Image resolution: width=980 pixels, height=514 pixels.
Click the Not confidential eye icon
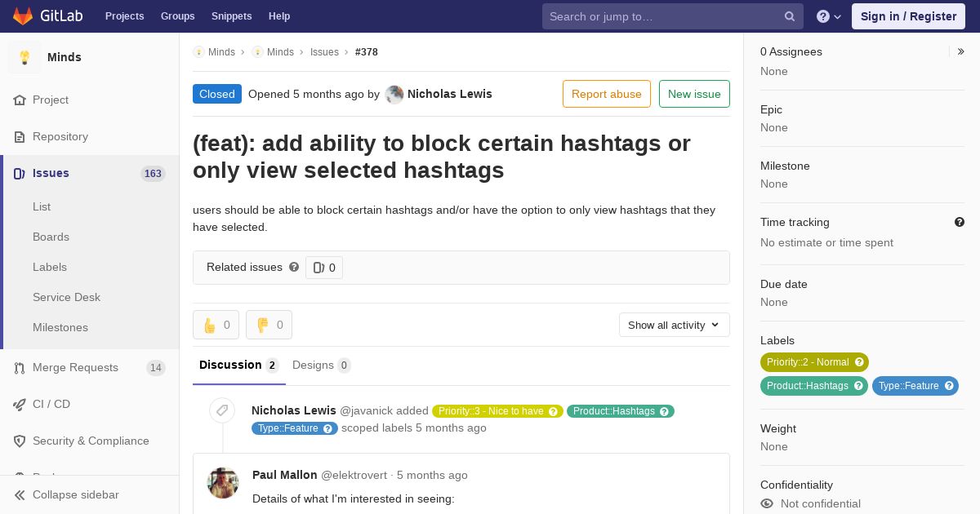pos(767,503)
